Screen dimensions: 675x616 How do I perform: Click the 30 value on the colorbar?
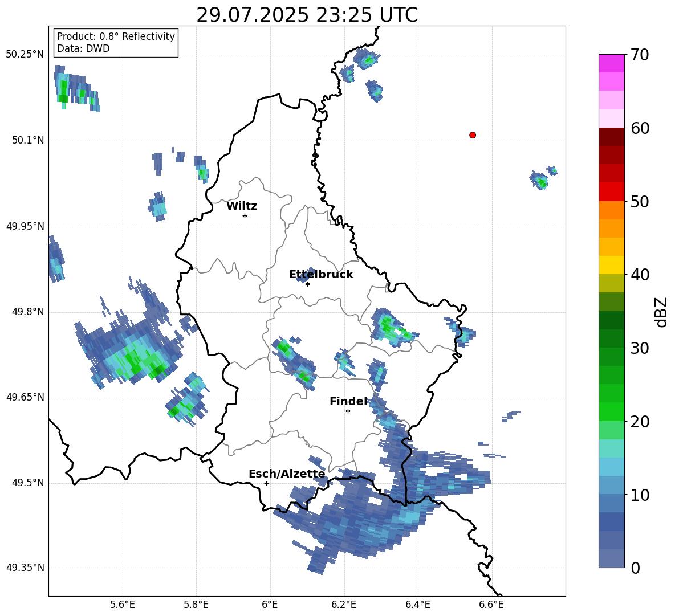pos(640,348)
